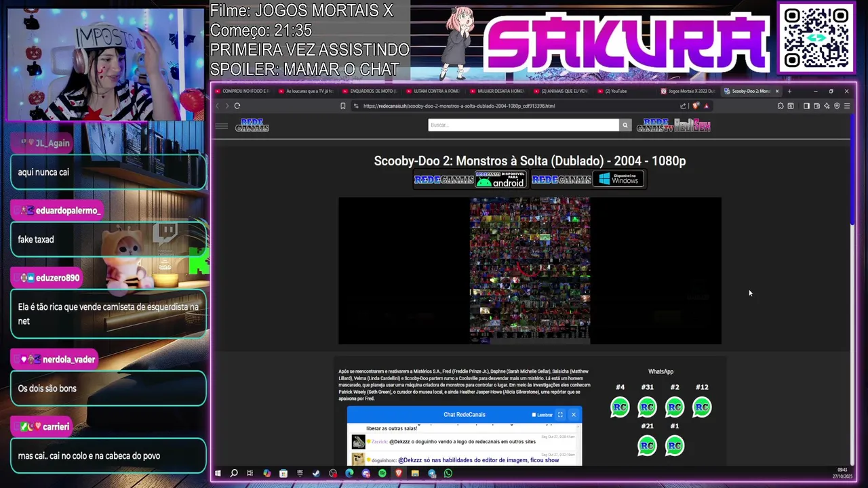The height and width of the screenshot is (488, 868).
Task: Click the video player thumbnail
Action: click(530, 270)
